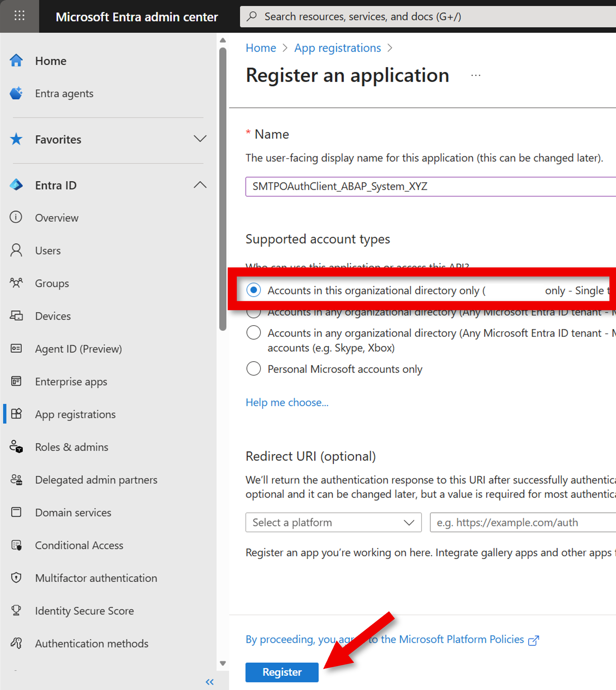Open the Help me choose... link
616x690 pixels.
(287, 402)
